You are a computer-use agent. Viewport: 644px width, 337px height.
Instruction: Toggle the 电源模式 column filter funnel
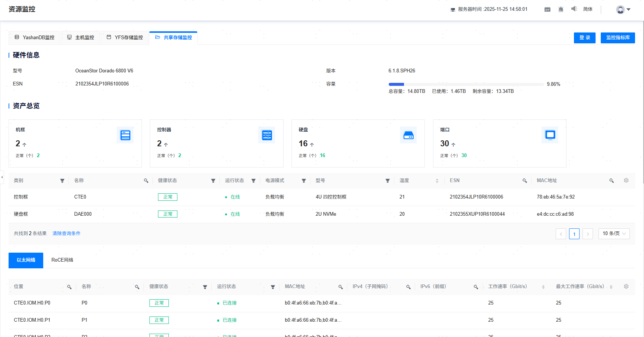click(x=304, y=180)
